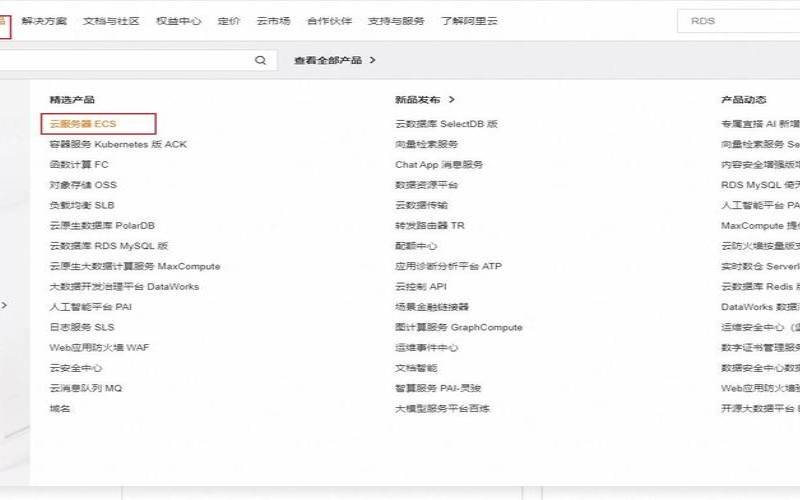
Task: Open the 域名 product link
Action: coord(60,409)
